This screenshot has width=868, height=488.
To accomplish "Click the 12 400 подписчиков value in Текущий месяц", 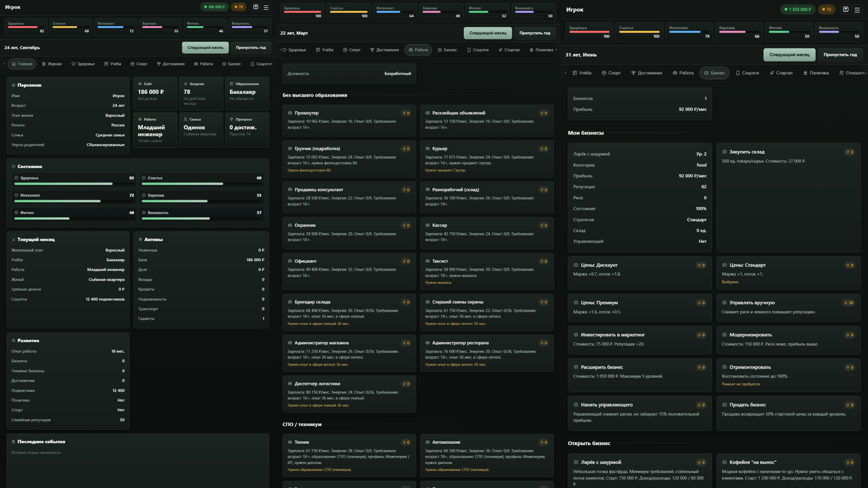I will pos(105,299).
